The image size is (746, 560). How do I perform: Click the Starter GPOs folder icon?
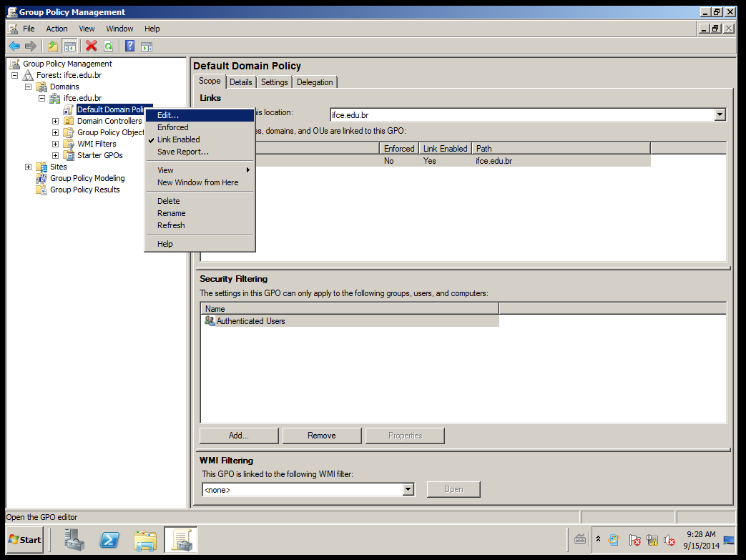69,155
